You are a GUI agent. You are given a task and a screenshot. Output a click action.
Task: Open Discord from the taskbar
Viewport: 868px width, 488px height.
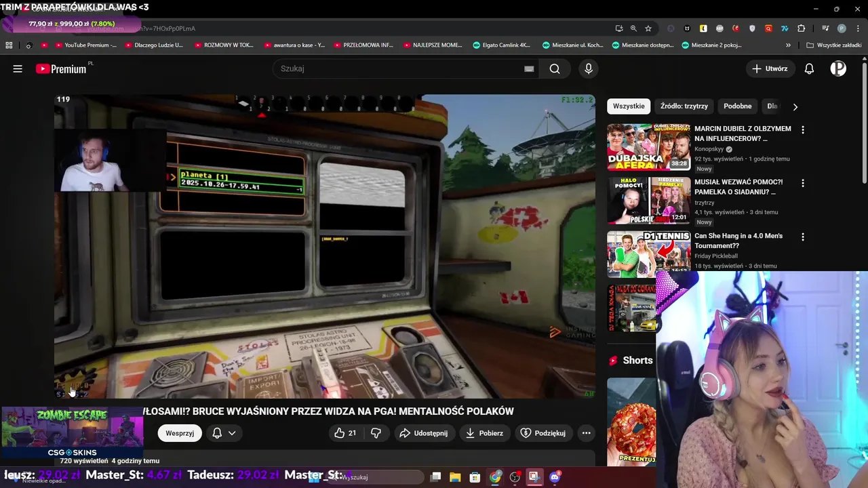tap(555, 477)
